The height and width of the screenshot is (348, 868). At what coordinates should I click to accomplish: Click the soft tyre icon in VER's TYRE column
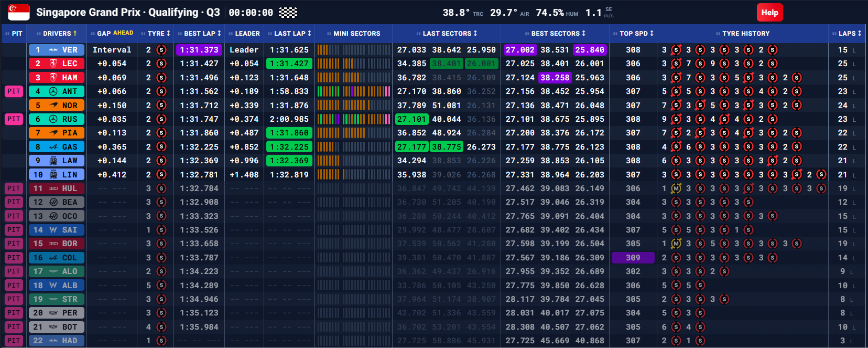click(x=161, y=50)
